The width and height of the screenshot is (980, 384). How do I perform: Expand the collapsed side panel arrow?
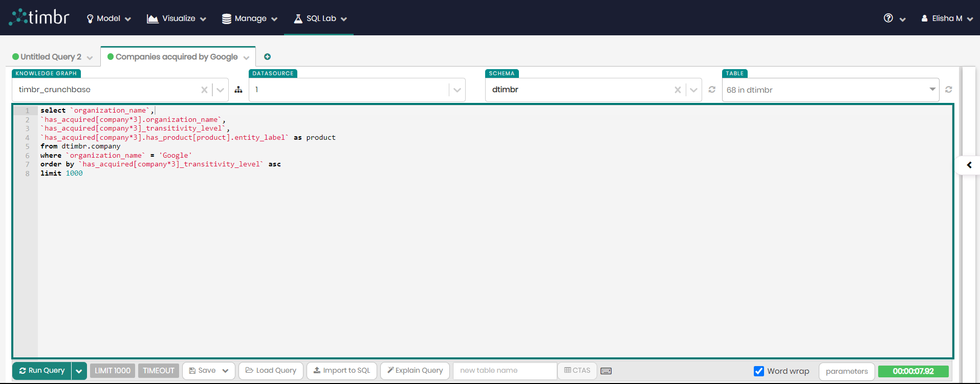[969, 165]
